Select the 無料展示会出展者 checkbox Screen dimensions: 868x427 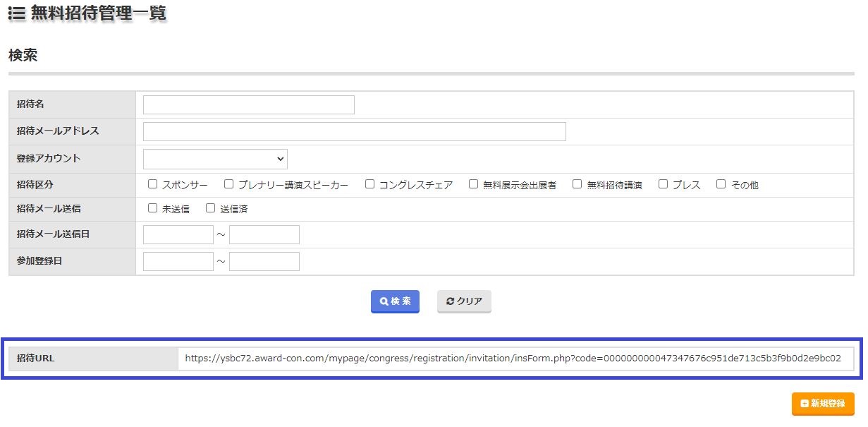coord(474,184)
